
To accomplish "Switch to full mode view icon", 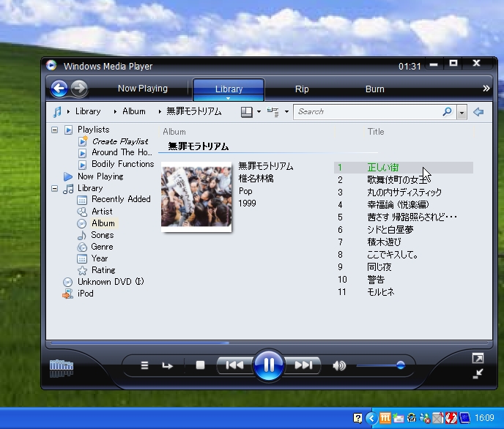I will point(478,358).
